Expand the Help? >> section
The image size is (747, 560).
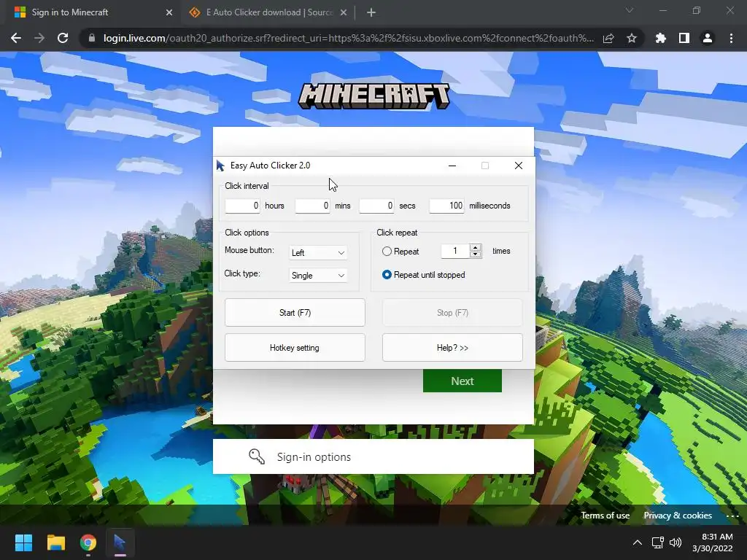(x=452, y=348)
